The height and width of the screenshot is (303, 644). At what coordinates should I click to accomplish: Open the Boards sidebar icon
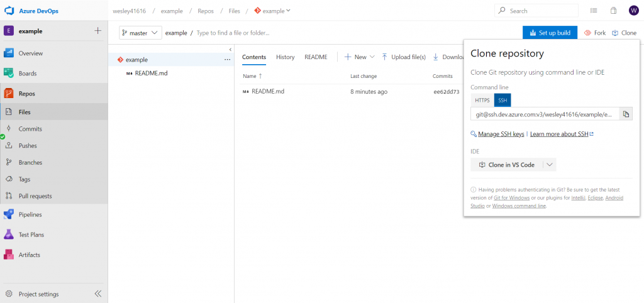9,73
